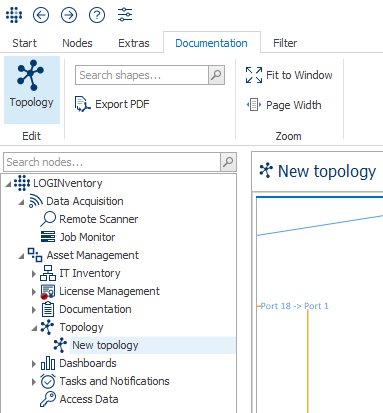
Task: Click Export PDF
Action: [x=113, y=104]
